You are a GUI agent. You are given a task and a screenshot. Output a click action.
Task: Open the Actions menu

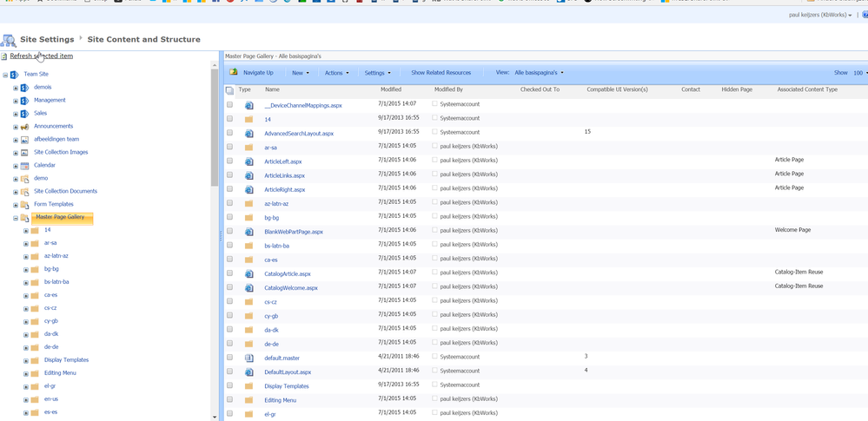click(336, 73)
